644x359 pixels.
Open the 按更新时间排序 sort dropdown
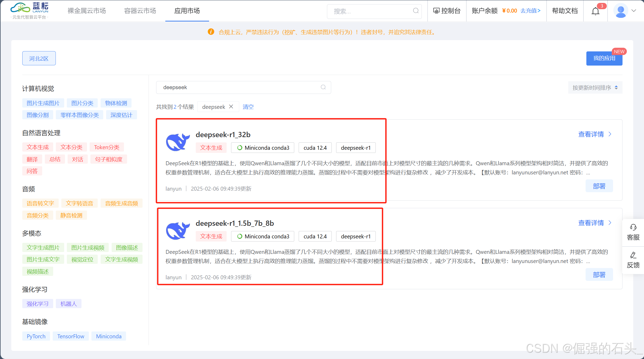pos(595,88)
